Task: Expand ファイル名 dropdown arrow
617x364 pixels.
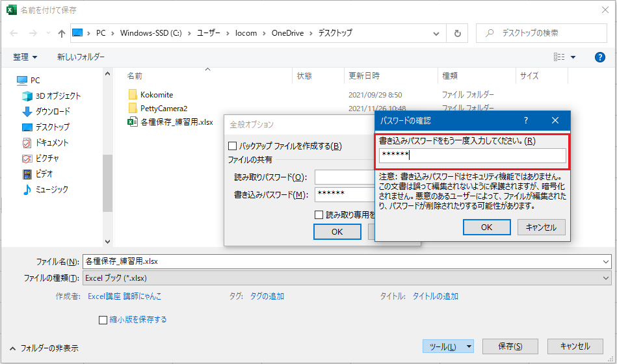Action: [x=605, y=262]
